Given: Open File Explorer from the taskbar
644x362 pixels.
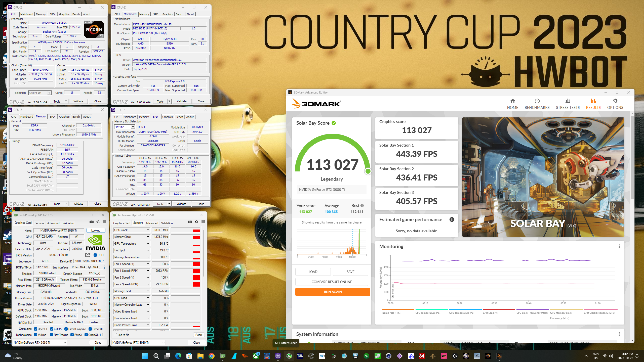Looking at the screenshot, I should pyautogui.click(x=200, y=356).
